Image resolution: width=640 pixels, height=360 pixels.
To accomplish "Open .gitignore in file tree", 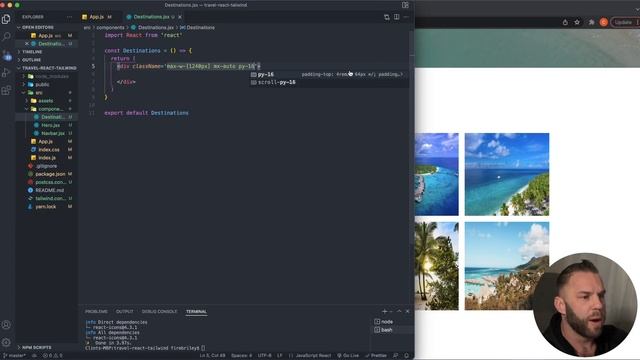I will (46, 166).
